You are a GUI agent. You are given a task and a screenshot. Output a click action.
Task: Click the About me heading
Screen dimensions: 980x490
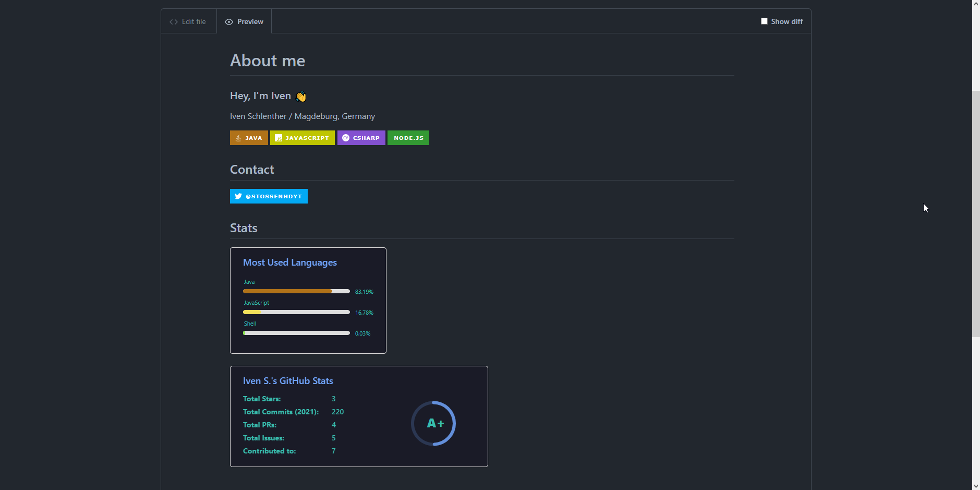pos(268,61)
